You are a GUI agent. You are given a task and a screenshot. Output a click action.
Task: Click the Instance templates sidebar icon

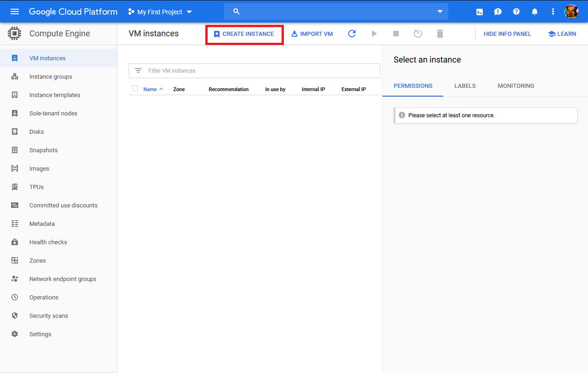coord(15,95)
